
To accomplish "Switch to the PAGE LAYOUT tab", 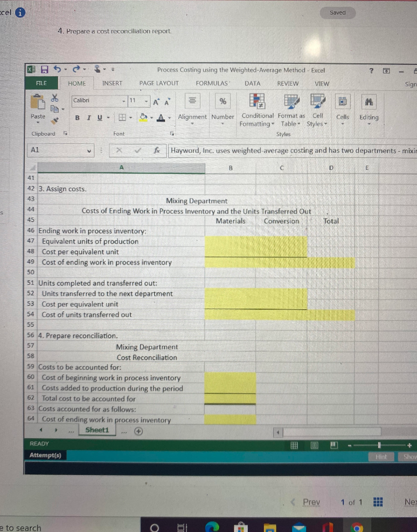I will pyautogui.click(x=159, y=83).
